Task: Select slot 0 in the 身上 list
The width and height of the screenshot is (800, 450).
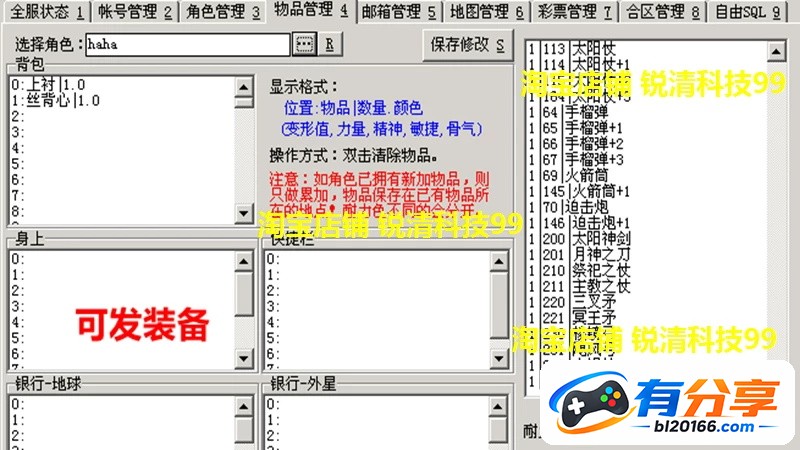Action: (x=122, y=259)
